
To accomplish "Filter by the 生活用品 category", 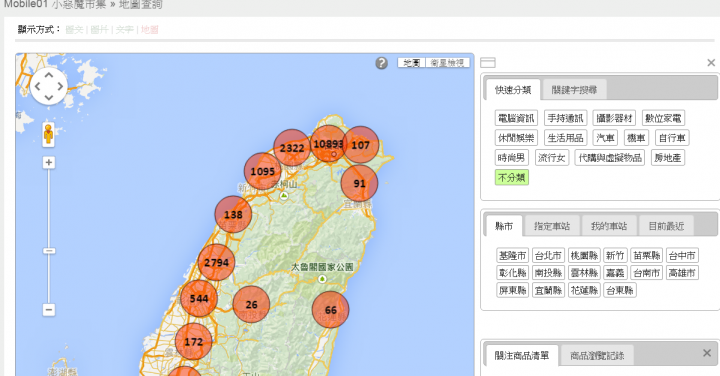I will point(565,138).
